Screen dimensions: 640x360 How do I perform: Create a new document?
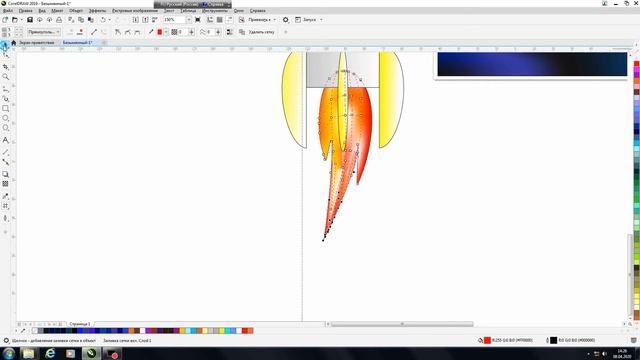click(x=5, y=20)
